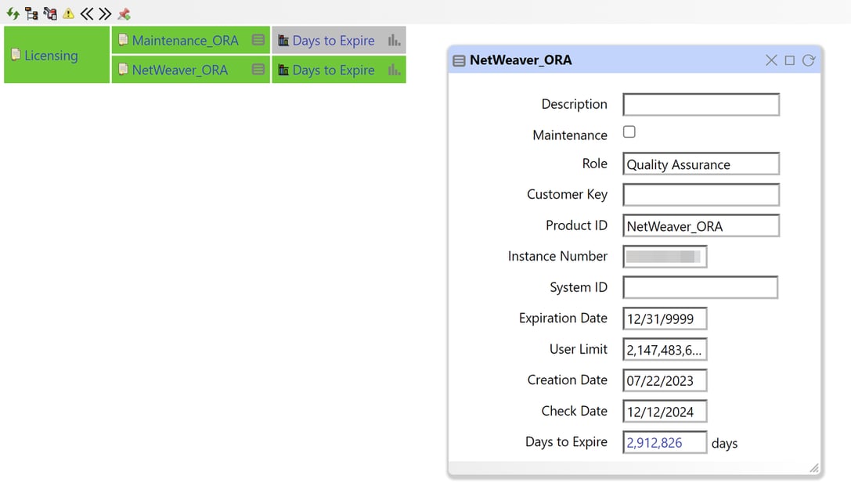Click the NetWeaver_ORA document icon in tree
The width and height of the screenshot is (851, 504).
pyautogui.click(x=123, y=70)
